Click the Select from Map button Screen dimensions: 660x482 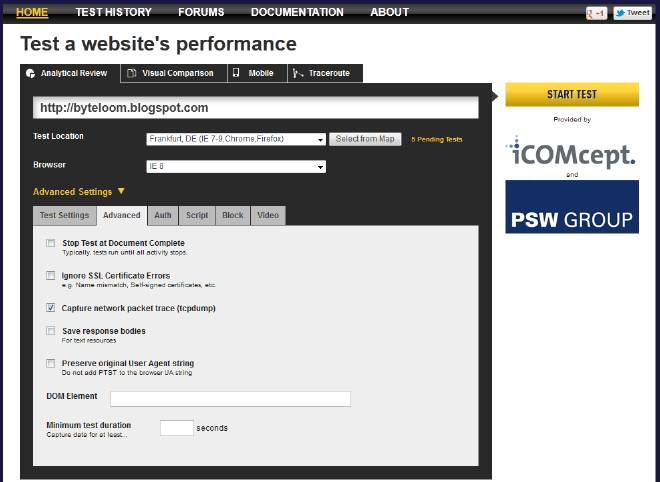click(x=365, y=139)
